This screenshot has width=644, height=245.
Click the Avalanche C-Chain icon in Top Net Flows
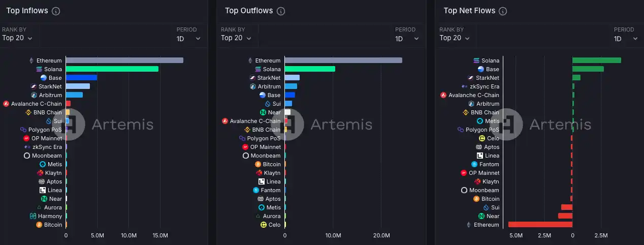[443, 95]
